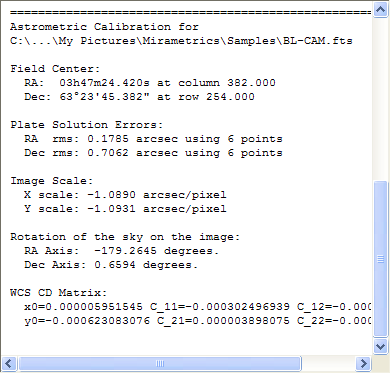The width and height of the screenshot is (391, 374).
Task: Click the Dec rms 0.7062 arcsec line
Action: [x=153, y=153]
